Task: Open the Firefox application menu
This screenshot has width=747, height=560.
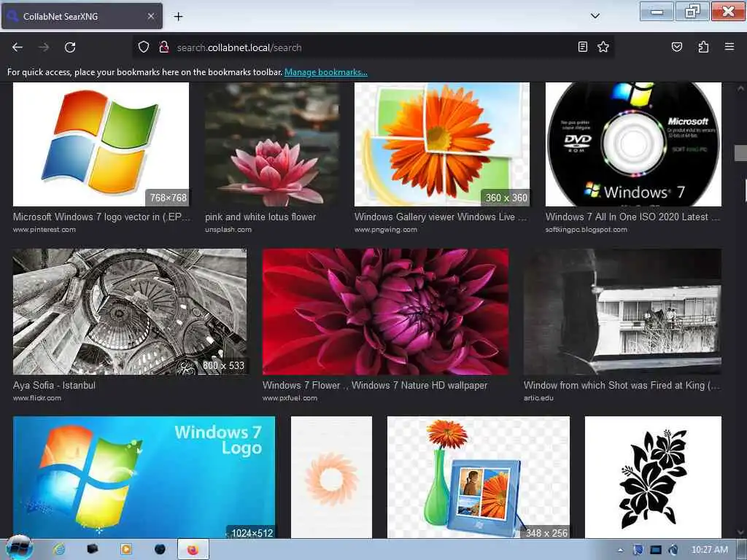Action: pos(729,47)
